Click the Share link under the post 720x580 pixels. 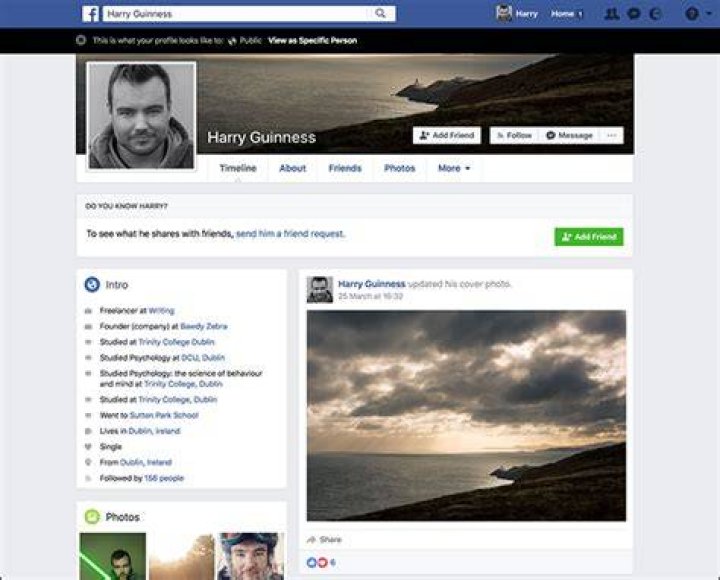coord(325,540)
